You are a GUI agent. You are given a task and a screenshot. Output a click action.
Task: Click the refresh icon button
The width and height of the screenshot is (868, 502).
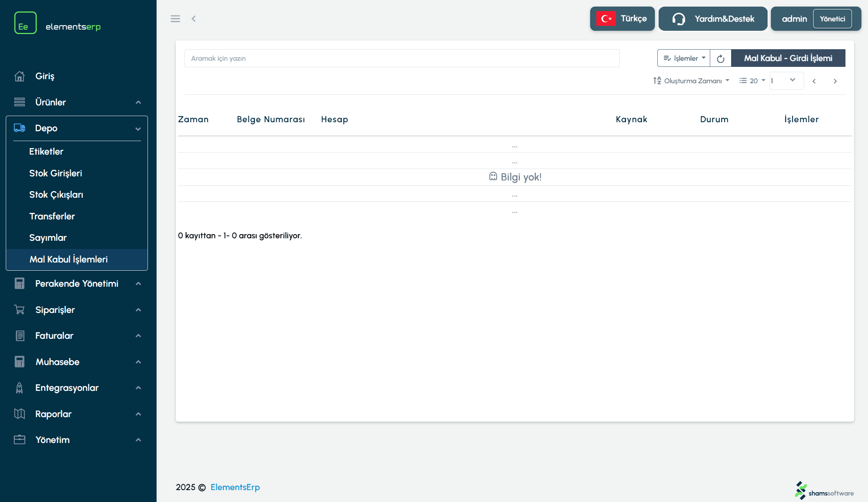coord(720,59)
